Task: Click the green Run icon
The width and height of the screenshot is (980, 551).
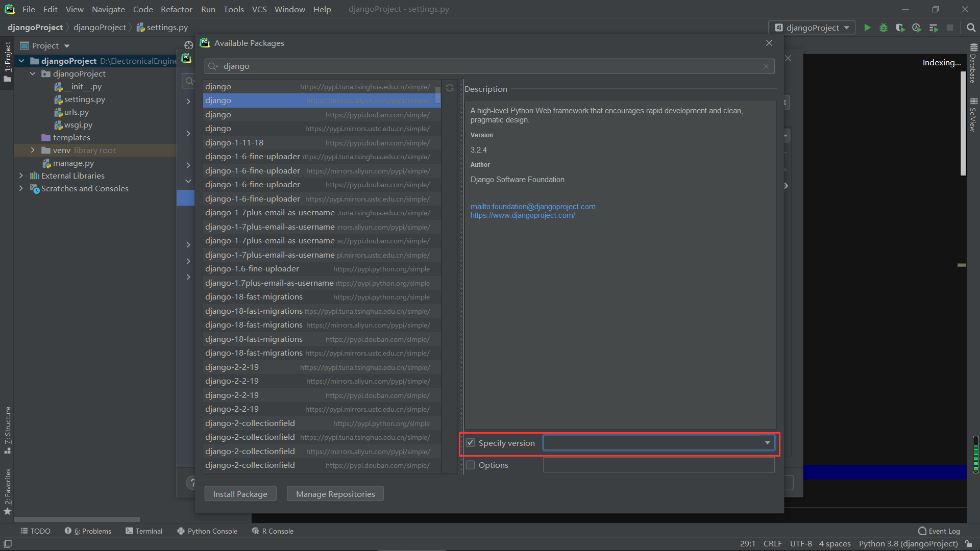Action: (x=867, y=28)
